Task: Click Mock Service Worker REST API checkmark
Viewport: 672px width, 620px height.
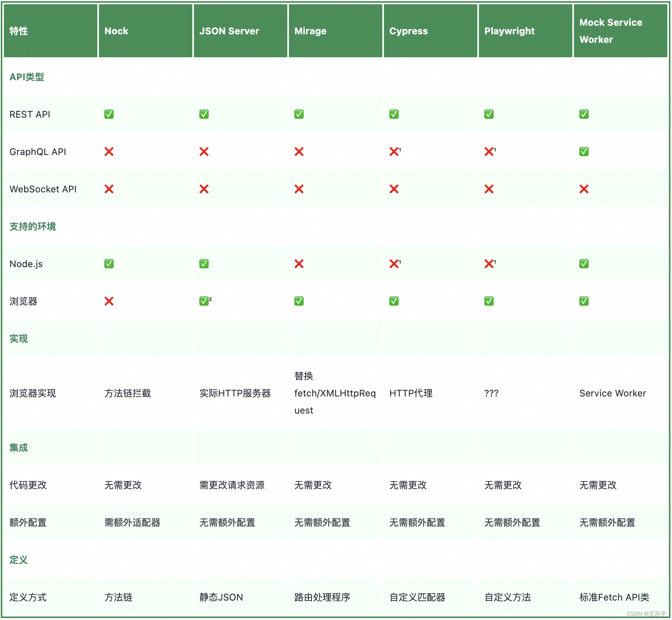Action: [584, 114]
